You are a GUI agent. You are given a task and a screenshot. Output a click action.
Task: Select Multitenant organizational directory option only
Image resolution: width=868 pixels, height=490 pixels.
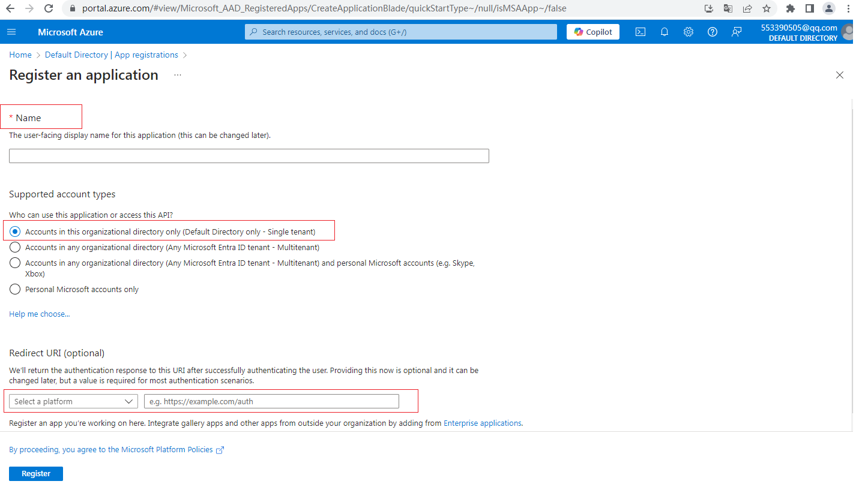164,247
